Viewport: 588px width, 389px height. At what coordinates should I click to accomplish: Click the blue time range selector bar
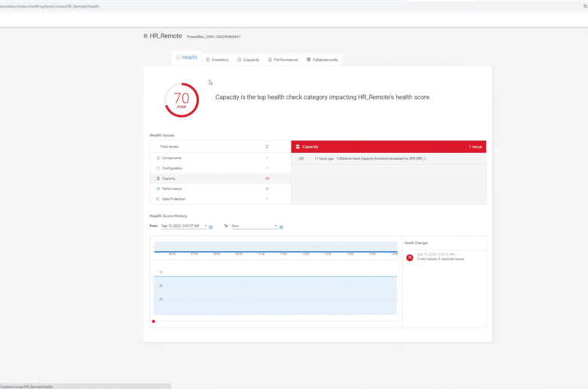276,247
